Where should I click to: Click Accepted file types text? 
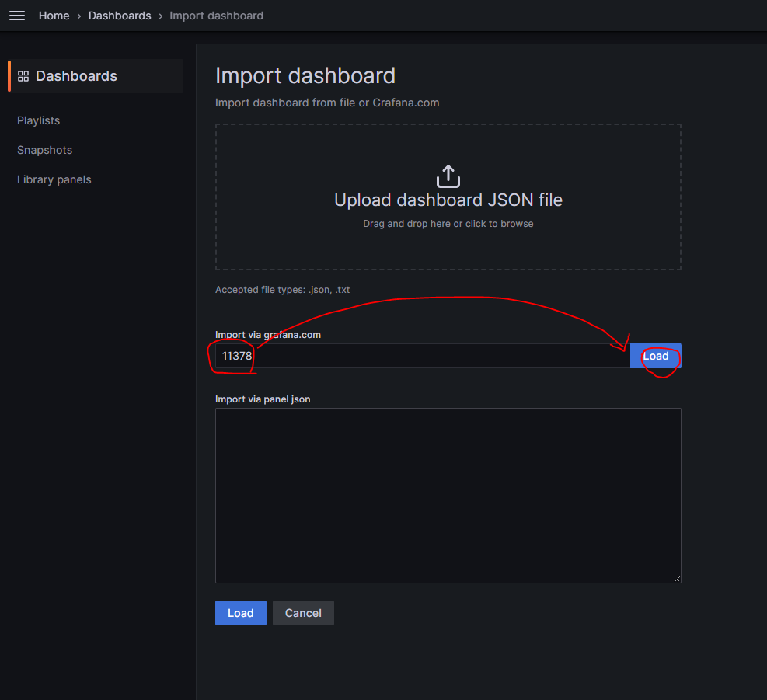click(282, 290)
